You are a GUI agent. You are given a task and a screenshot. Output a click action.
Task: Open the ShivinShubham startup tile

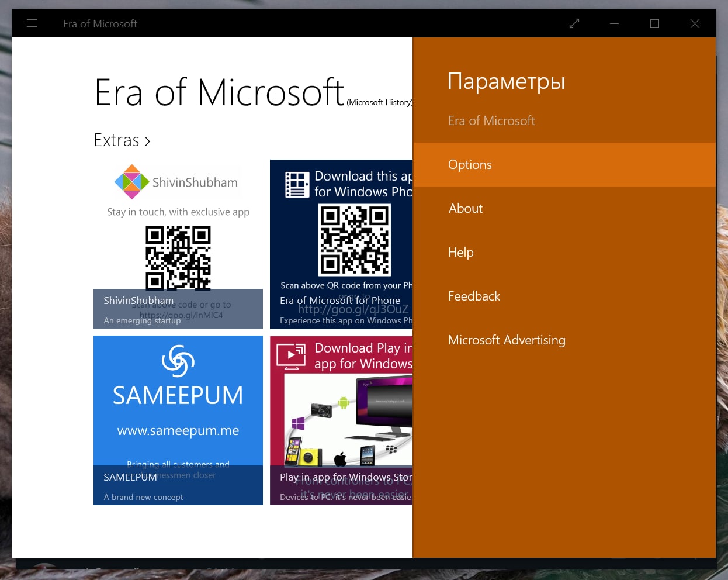(x=178, y=244)
